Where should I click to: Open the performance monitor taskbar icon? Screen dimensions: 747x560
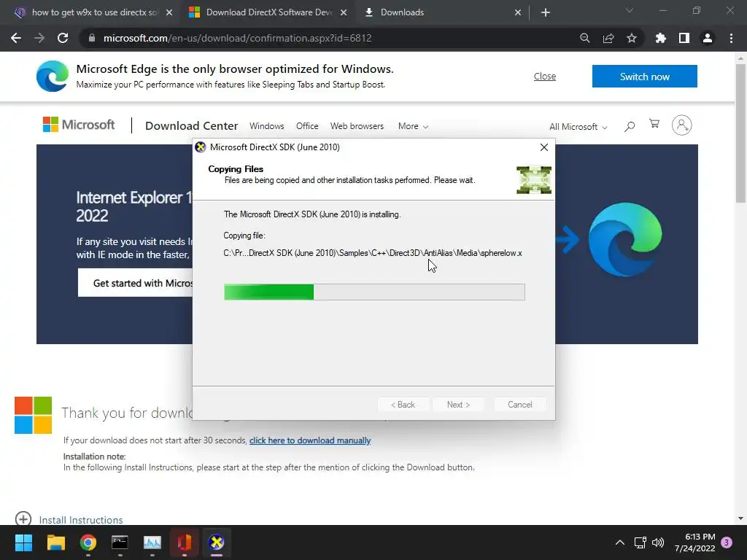coord(152,542)
